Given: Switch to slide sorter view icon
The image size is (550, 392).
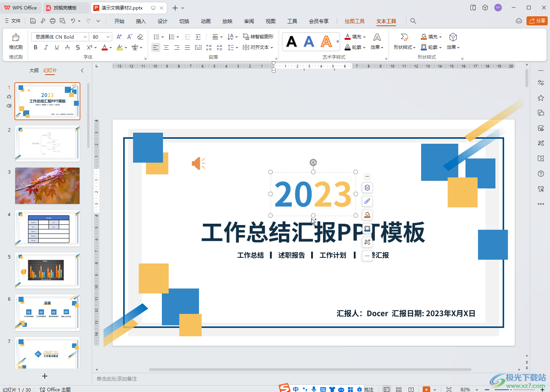Looking at the screenshot, I should [x=399, y=389].
